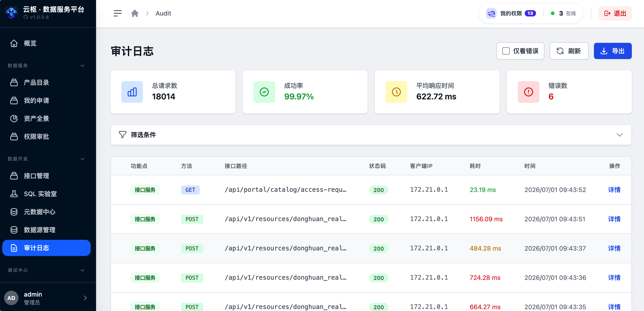The width and height of the screenshot is (644, 311).
Task: Click the 622.72 ms average response value
Action: click(x=436, y=96)
